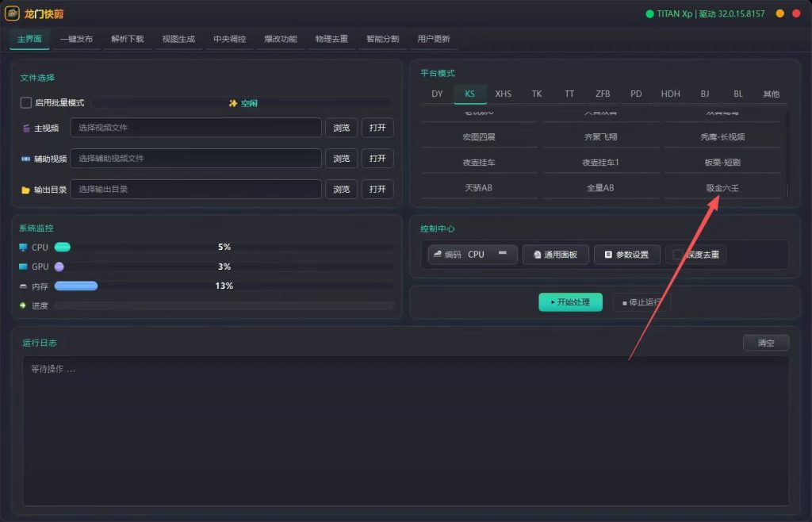The width and height of the screenshot is (812, 522).
Task: Click the 进度 progress bar
Action: coord(224,305)
